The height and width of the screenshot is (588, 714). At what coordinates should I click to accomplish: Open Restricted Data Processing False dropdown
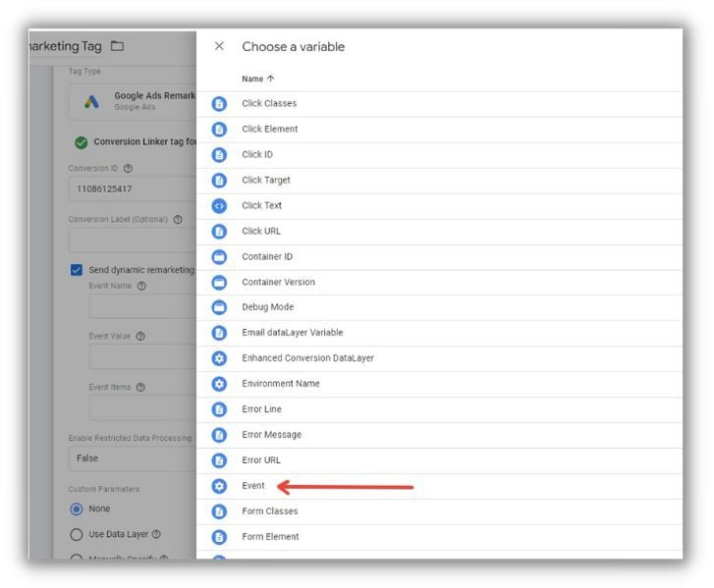[x=133, y=458]
